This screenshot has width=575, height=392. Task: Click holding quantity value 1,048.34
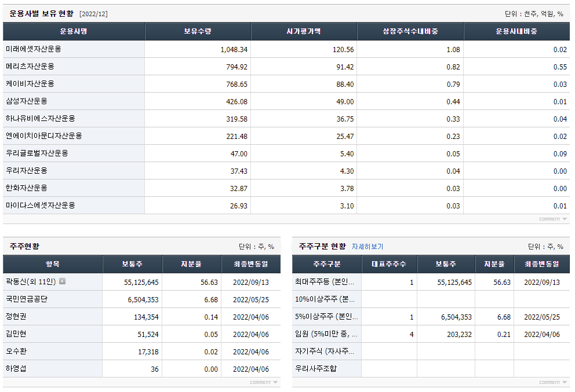click(x=234, y=49)
